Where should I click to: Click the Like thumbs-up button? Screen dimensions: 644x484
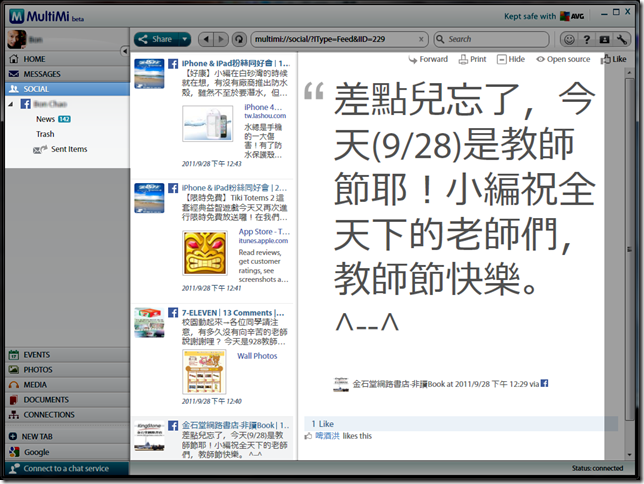[x=613, y=60]
